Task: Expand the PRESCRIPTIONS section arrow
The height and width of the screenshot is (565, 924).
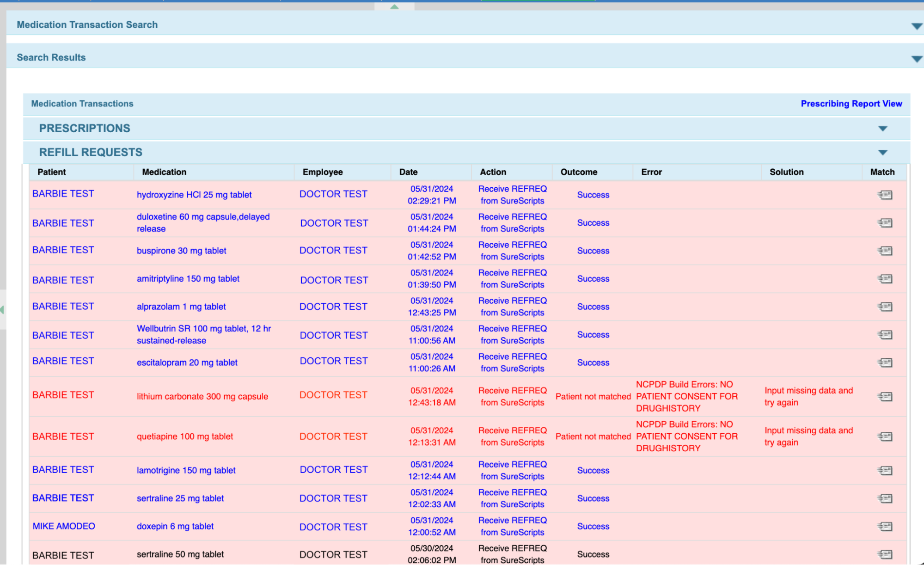Action: click(x=882, y=129)
